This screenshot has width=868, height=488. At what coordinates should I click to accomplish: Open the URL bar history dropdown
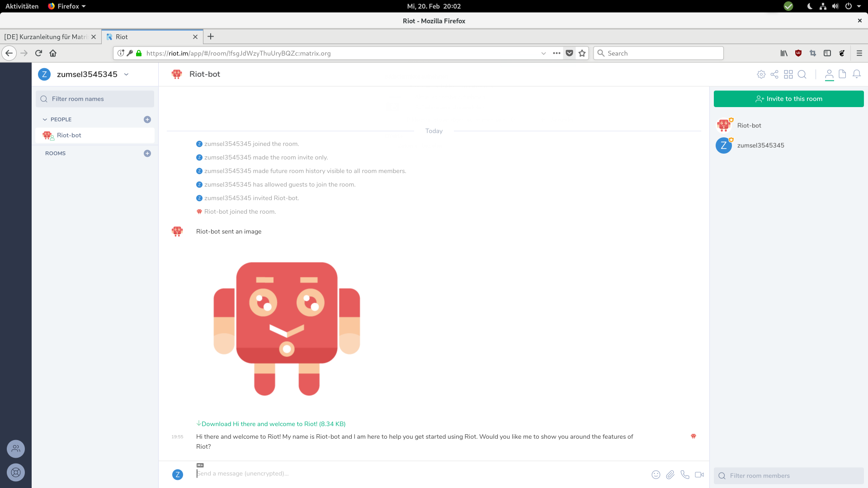coord(543,53)
